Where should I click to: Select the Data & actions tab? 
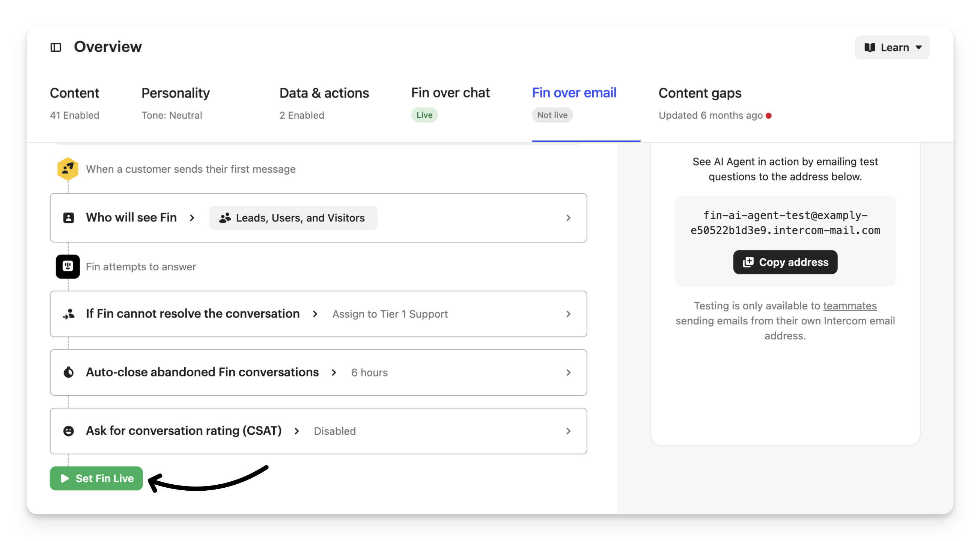click(324, 93)
